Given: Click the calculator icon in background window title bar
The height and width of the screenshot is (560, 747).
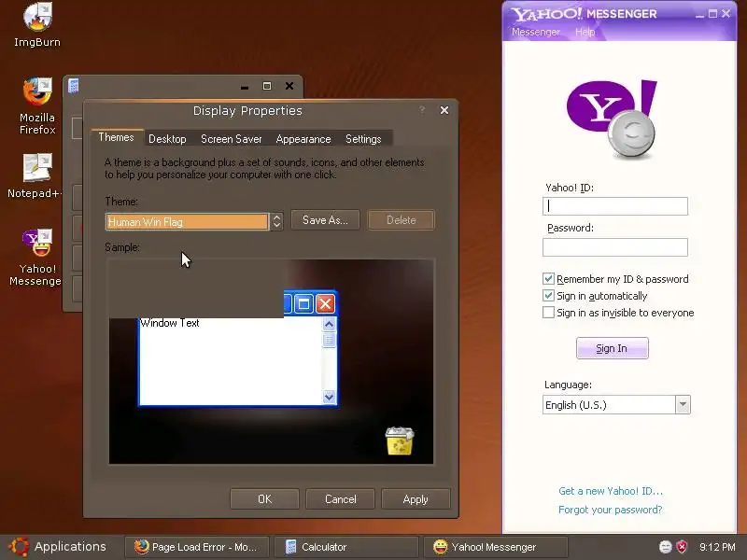Looking at the screenshot, I should (x=74, y=86).
